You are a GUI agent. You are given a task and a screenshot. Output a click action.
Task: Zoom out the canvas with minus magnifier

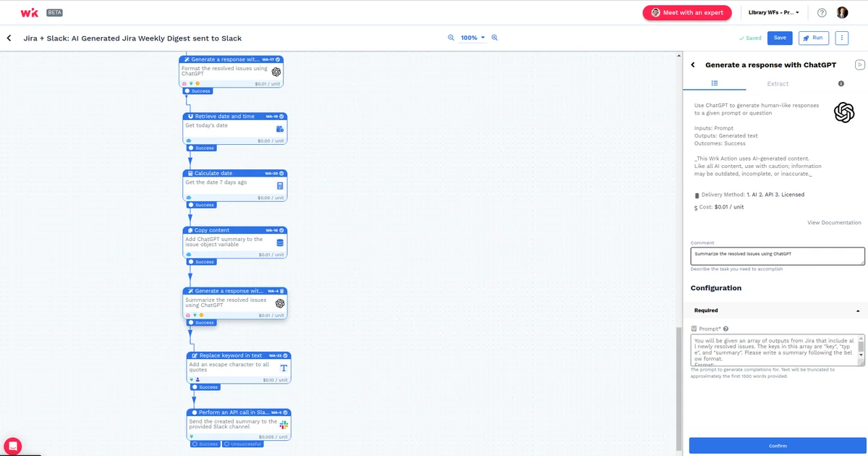coord(451,38)
